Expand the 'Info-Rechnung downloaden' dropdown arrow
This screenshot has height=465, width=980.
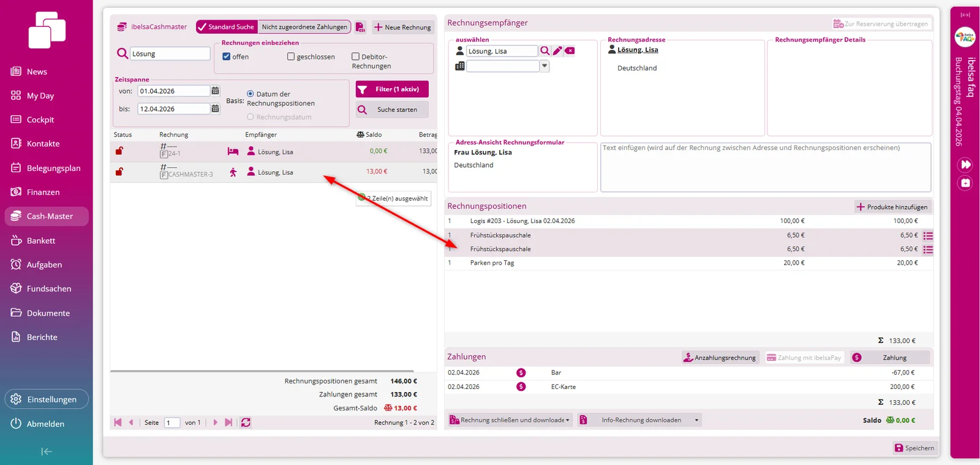point(696,420)
